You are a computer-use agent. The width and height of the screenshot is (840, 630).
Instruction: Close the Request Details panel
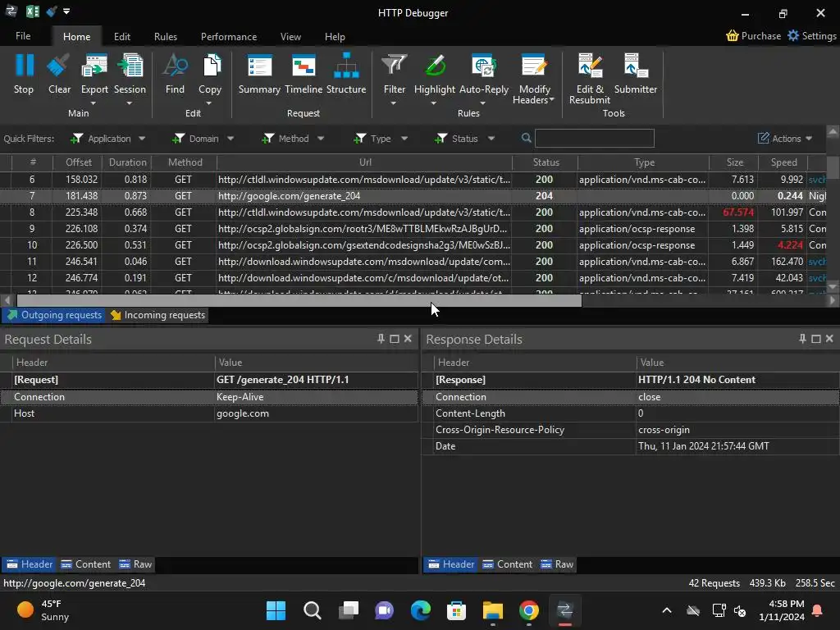408,339
